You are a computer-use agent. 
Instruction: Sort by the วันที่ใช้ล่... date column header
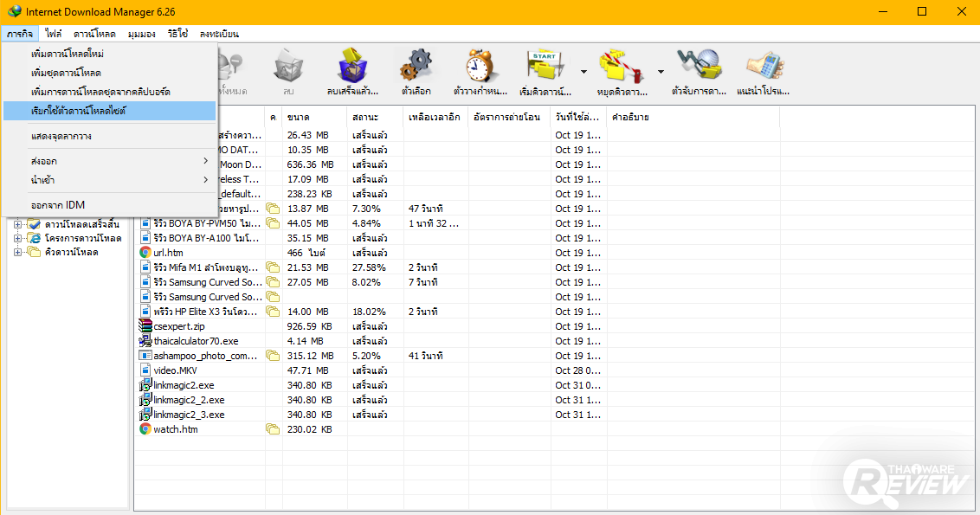point(578,117)
